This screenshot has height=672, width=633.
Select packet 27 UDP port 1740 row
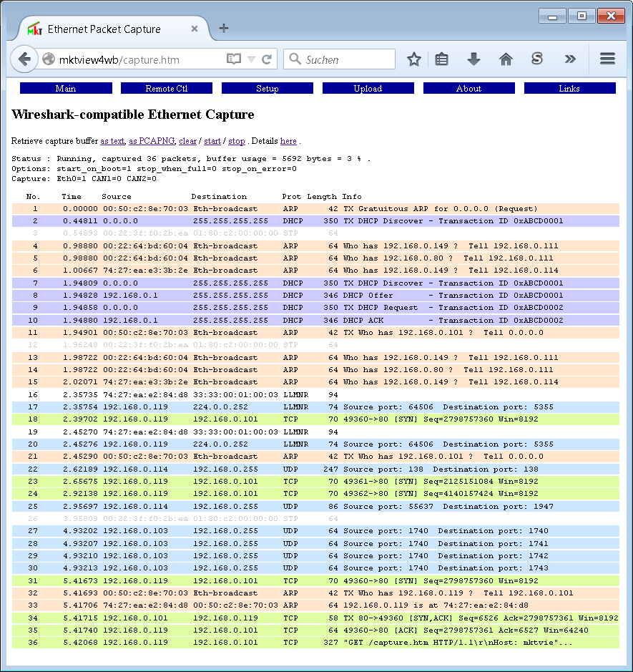tap(315, 531)
